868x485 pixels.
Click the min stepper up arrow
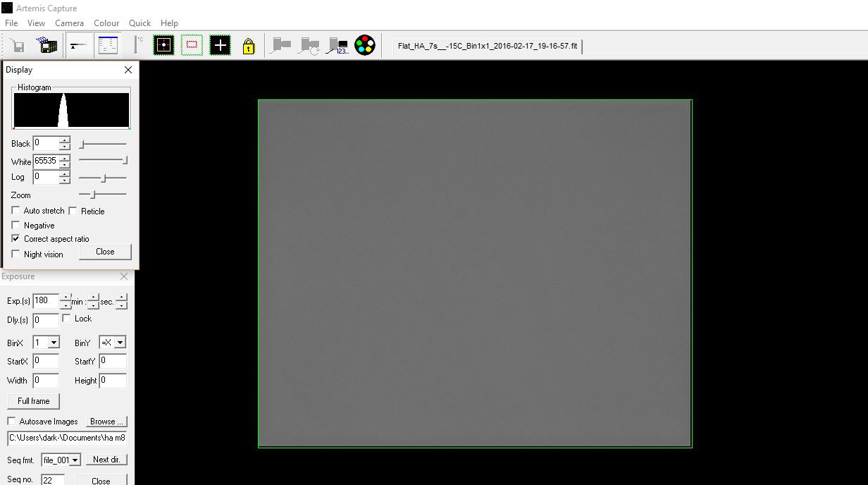tap(93, 297)
